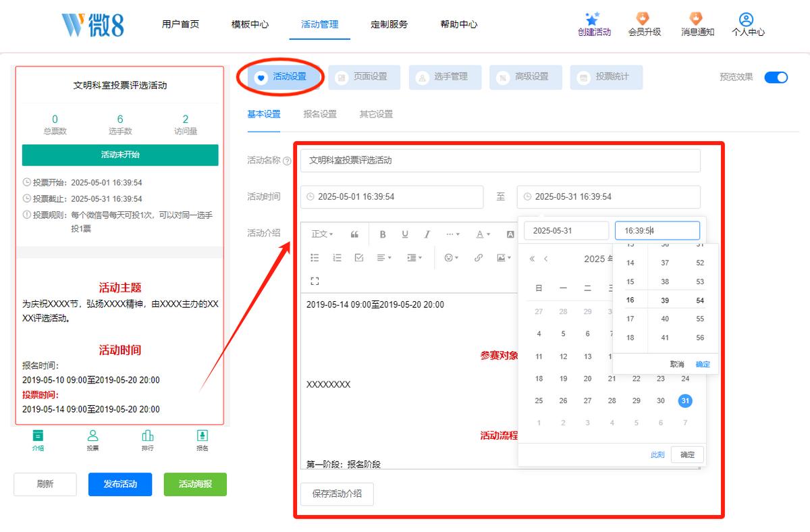
Task: Open the 定制服务 menu
Action: [389, 24]
